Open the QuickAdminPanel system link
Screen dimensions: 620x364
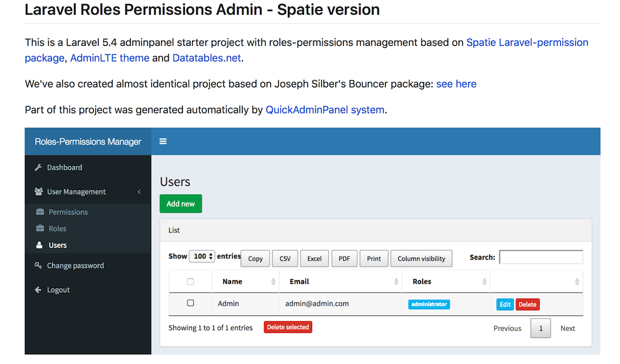[x=325, y=109]
